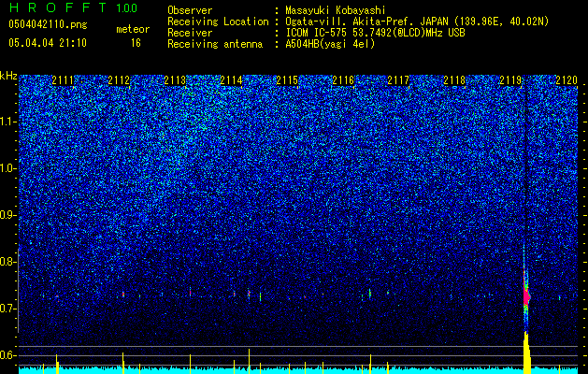Image resolution: width=588 pixels, height=374 pixels.
Task: Click the kHz axis unit label
Action: pos(8,76)
